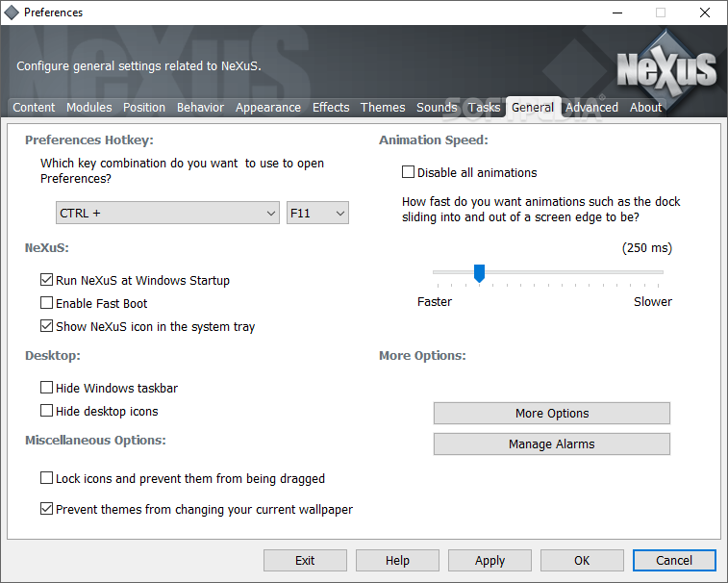Viewport: 728px width, 583px height.
Task: Click the 'More Options:' section heading
Action: click(422, 356)
